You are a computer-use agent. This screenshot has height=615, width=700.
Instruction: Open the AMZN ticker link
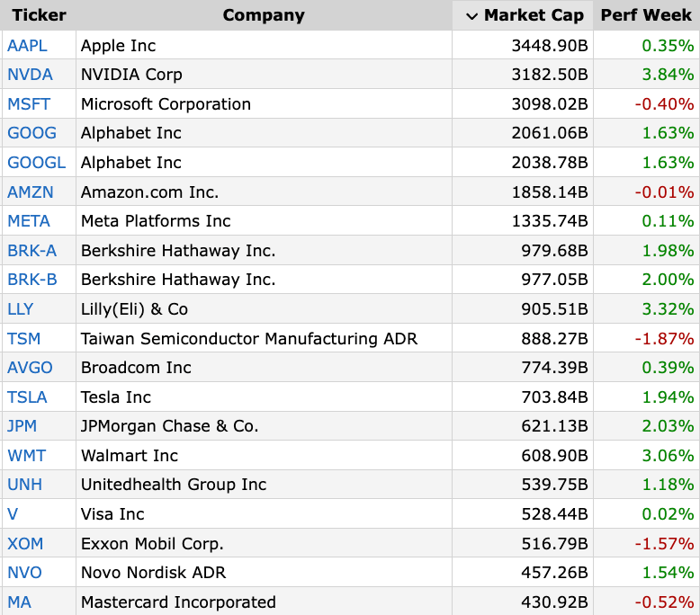pyautogui.click(x=31, y=192)
